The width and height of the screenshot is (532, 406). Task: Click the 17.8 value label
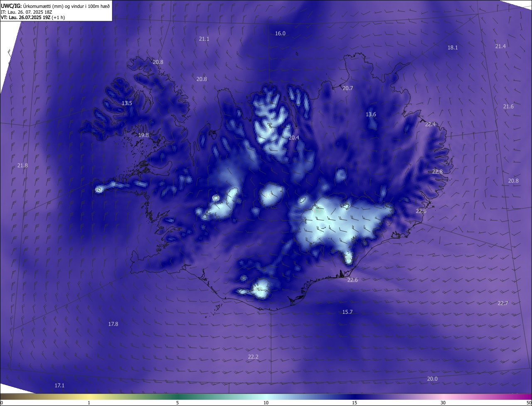click(113, 324)
